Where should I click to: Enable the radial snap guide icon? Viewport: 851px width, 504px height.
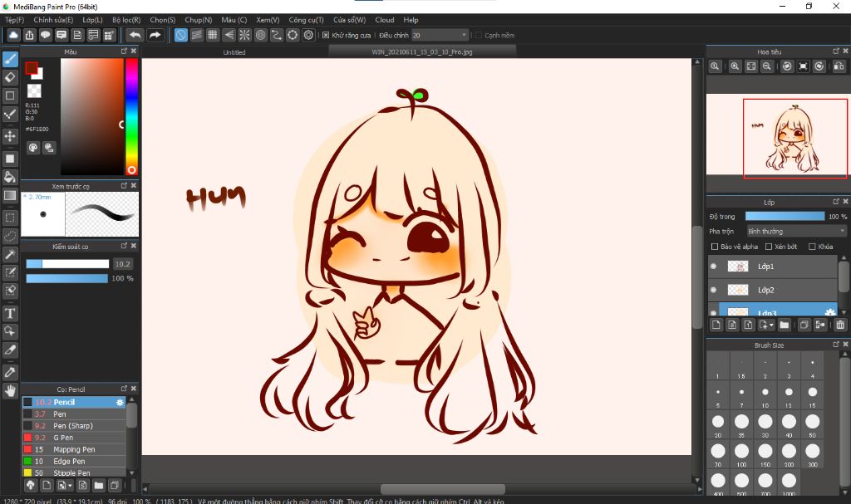point(245,35)
